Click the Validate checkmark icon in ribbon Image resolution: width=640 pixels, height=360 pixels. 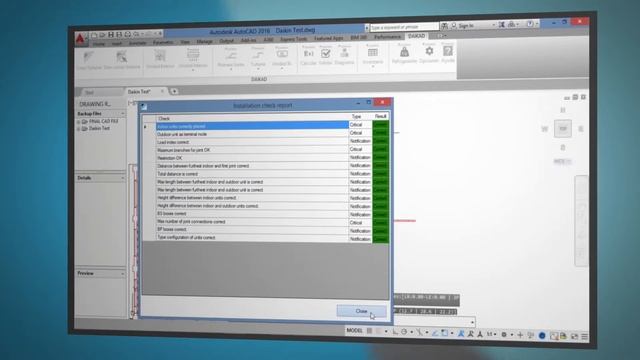point(325,53)
